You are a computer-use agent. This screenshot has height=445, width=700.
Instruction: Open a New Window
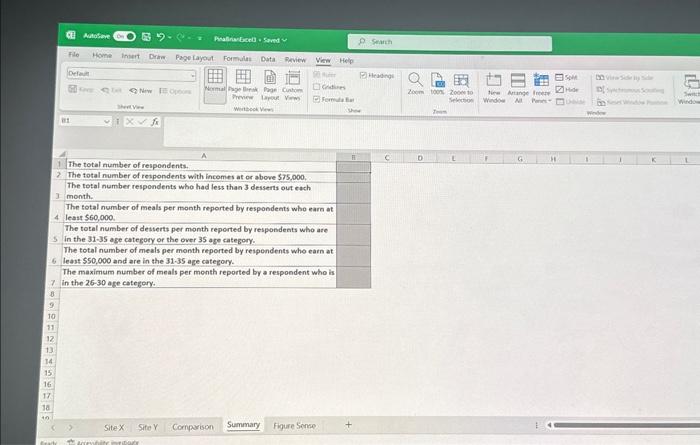tap(494, 88)
